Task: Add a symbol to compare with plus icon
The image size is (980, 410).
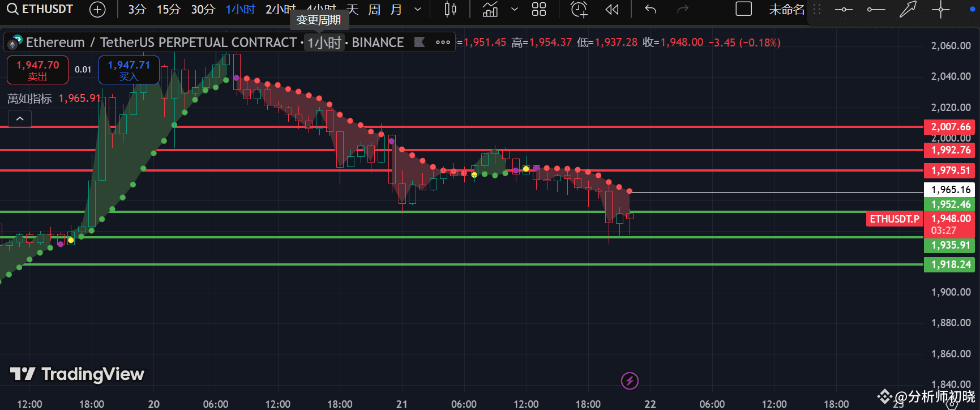Action: point(98,9)
